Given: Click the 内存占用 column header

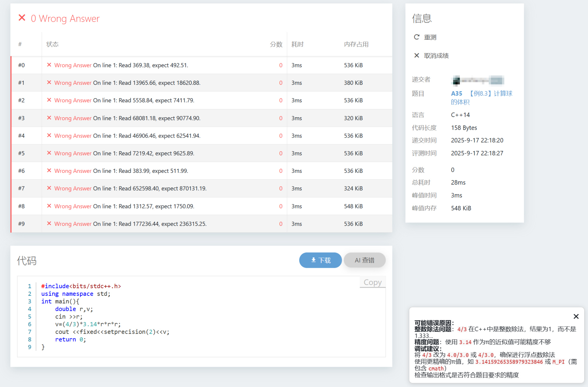Looking at the screenshot, I should click(356, 44).
